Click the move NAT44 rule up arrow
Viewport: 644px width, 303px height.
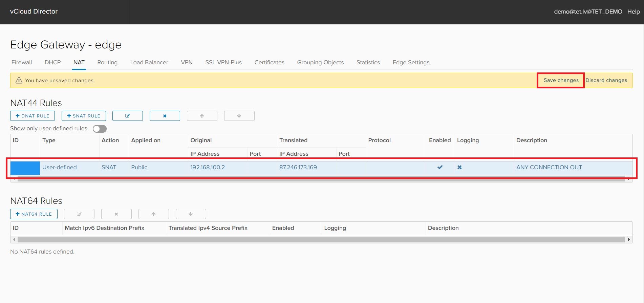click(202, 116)
